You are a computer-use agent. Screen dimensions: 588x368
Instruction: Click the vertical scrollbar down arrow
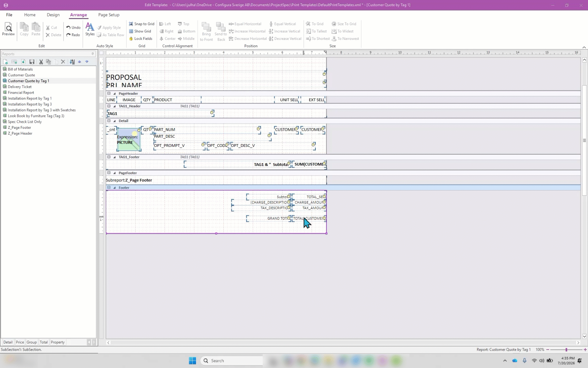pyautogui.click(x=584, y=336)
